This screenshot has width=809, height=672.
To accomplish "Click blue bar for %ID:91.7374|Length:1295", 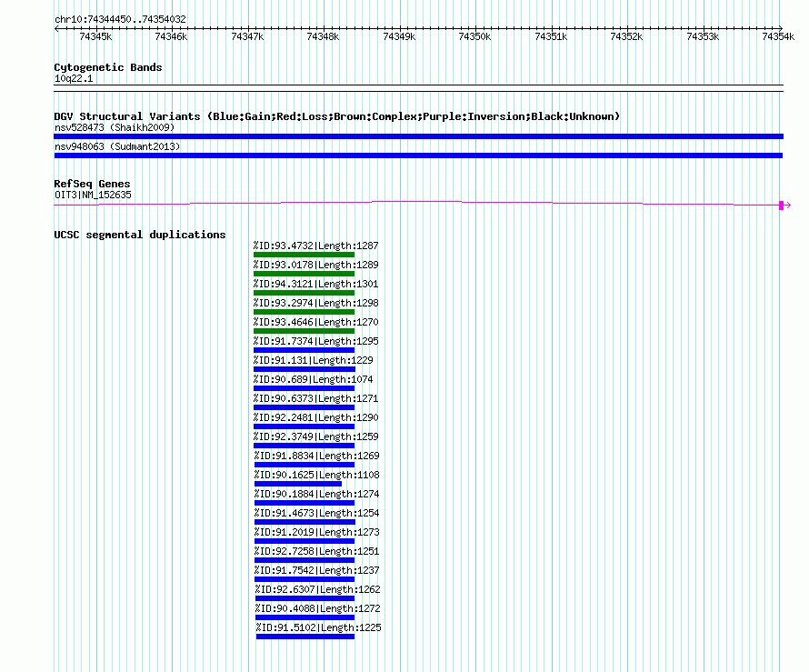I will coord(304,350).
